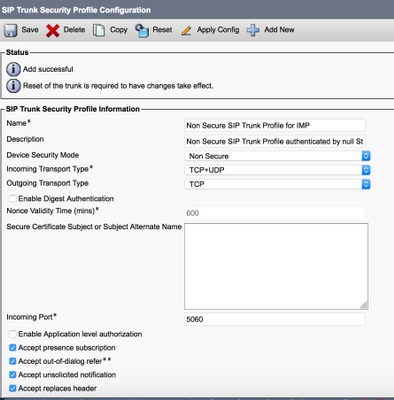Click the Incoming Port field showing 5060
The image size is (394, 400).
(275, 319)
